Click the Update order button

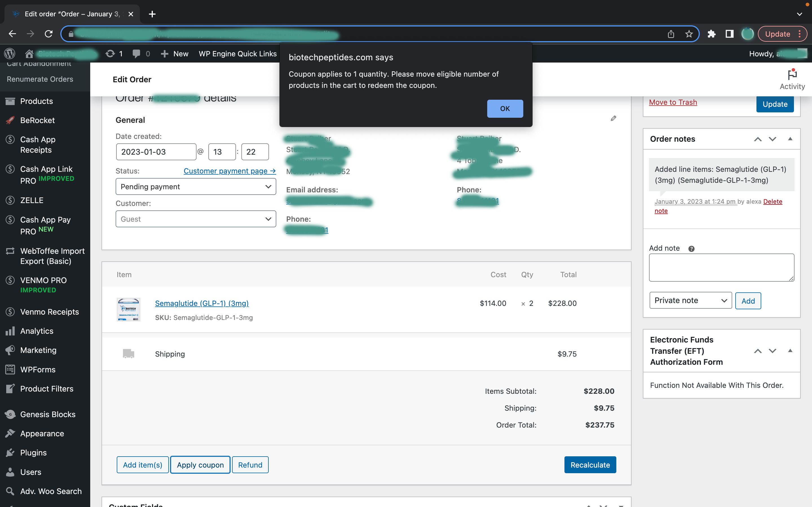tap(775, 104)
